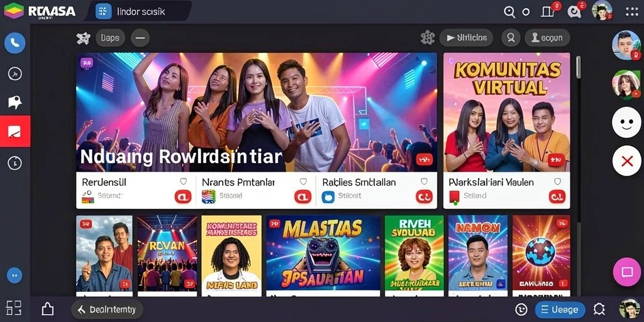The image size is (644, 322).
Task: Open the nine-dot apps grid icon
Action: click(x=631, y=11)
